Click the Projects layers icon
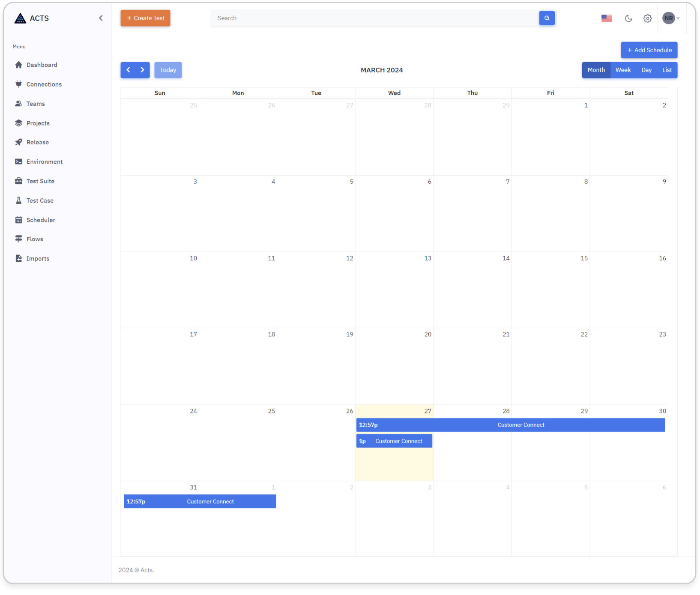The image size is (700, 595). coord(18,123)
